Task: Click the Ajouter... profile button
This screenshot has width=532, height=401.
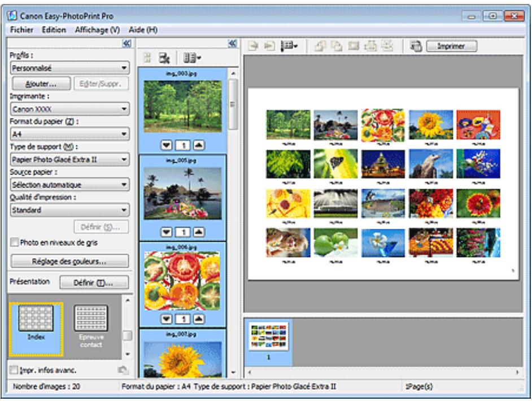Action: (41, 84)
